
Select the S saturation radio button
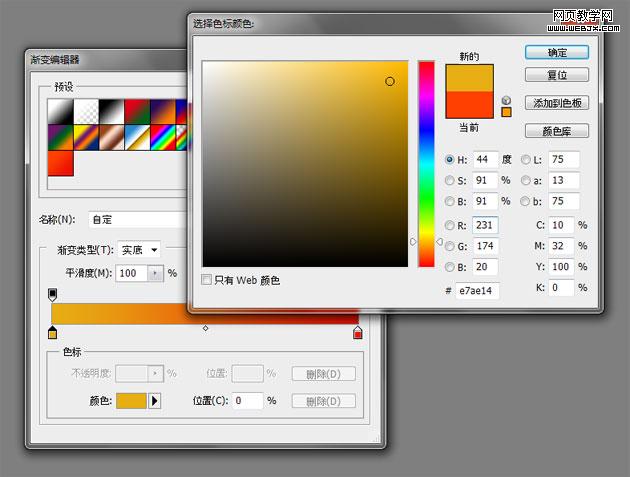pyautogui.click(x=450, y=180)
